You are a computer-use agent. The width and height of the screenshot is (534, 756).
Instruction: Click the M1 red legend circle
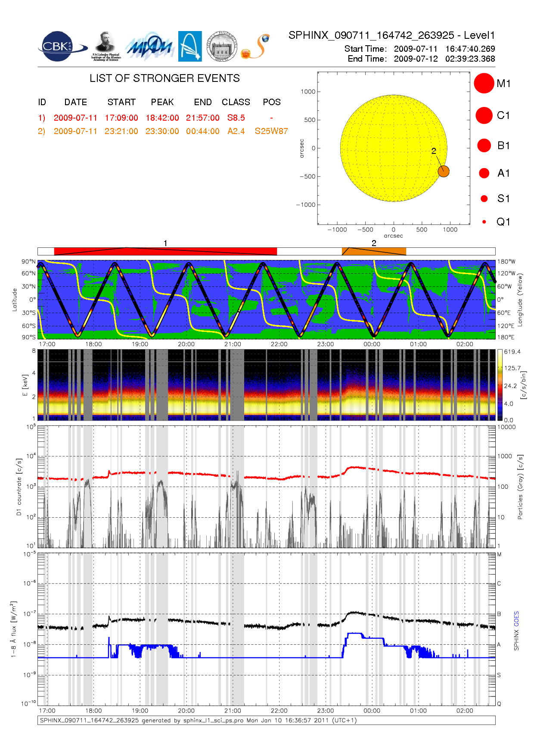[x=484, y=83]
